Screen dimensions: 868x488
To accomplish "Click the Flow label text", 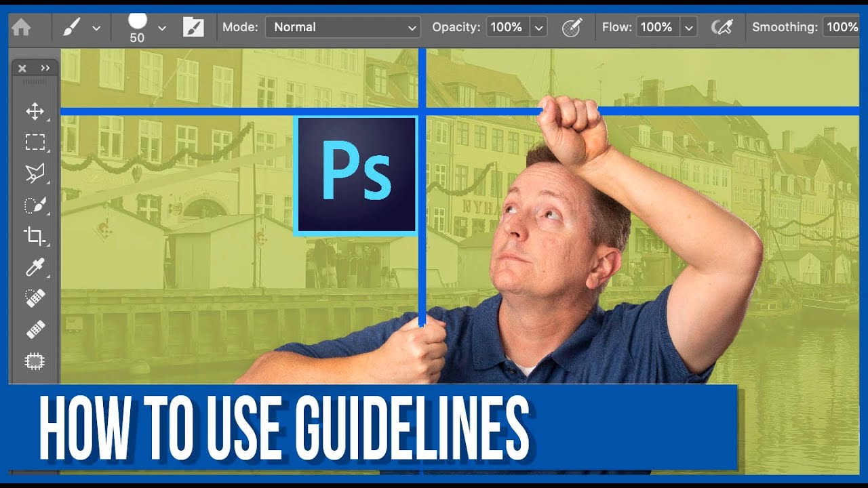I will [x=616, y=28].
